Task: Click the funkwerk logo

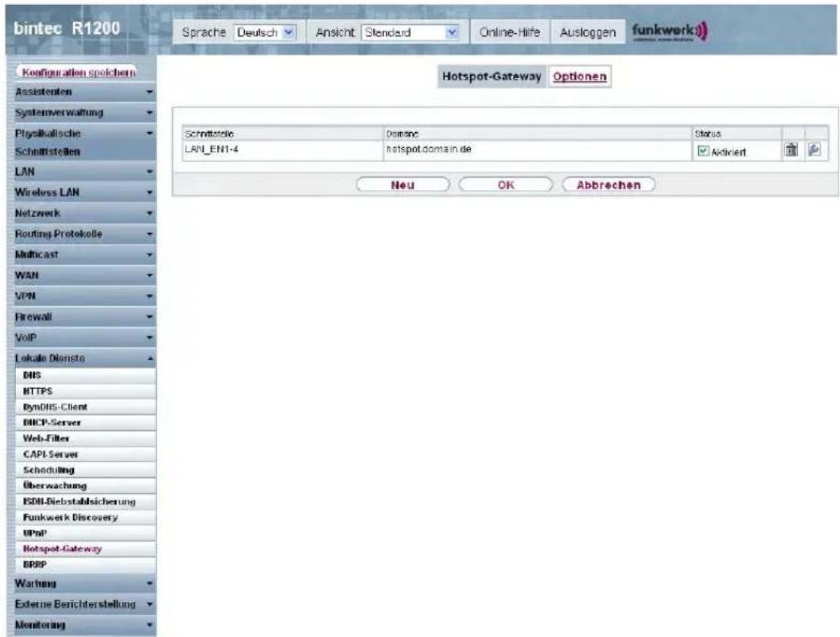Action: point(670,32)
